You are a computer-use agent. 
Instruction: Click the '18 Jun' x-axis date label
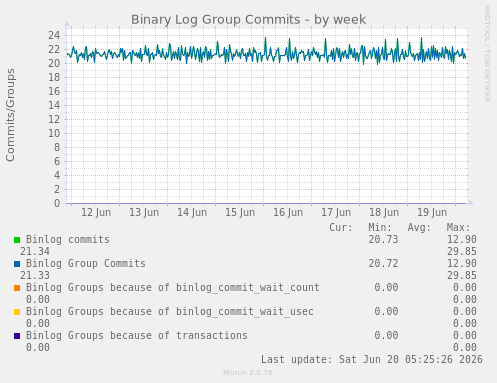click(384, 212)
